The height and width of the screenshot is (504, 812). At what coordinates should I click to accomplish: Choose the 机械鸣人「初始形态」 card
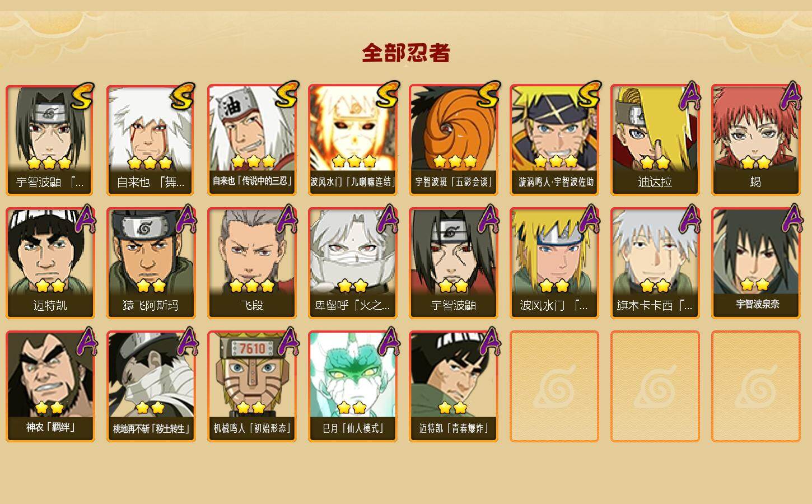coord(251,386)
